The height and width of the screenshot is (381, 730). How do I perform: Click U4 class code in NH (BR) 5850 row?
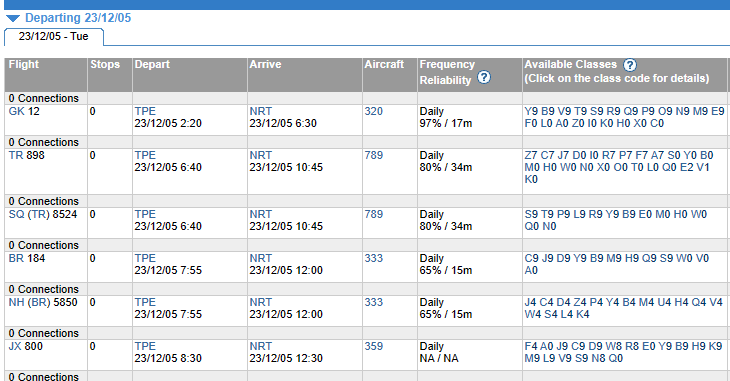click(664, 302)
